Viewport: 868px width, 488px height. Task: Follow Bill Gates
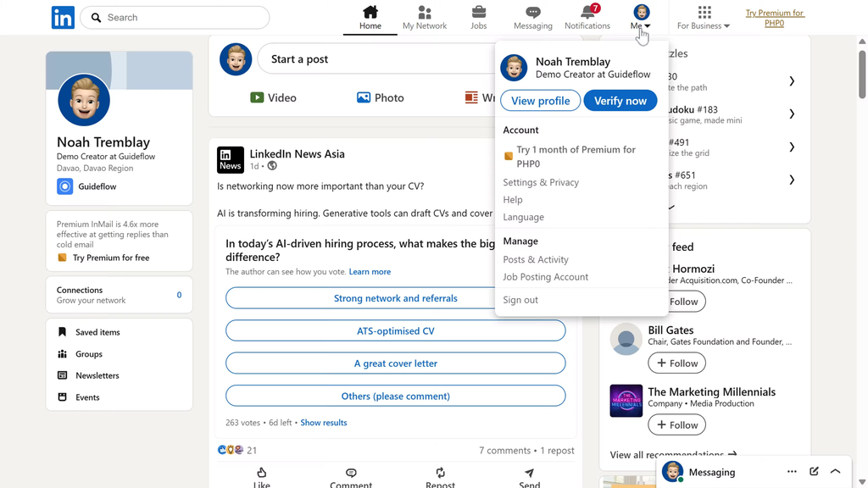click(x=677, y=363)
